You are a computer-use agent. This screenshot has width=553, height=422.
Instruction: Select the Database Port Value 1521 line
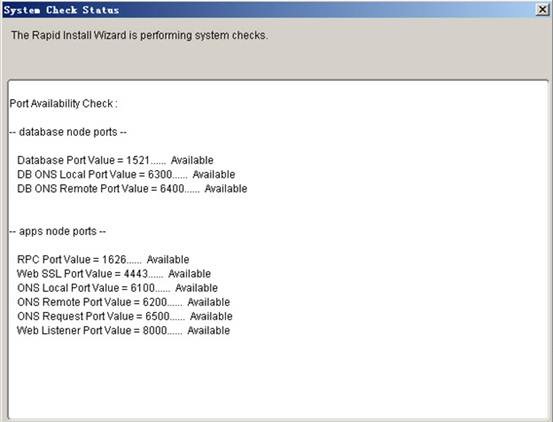[115, 160]
